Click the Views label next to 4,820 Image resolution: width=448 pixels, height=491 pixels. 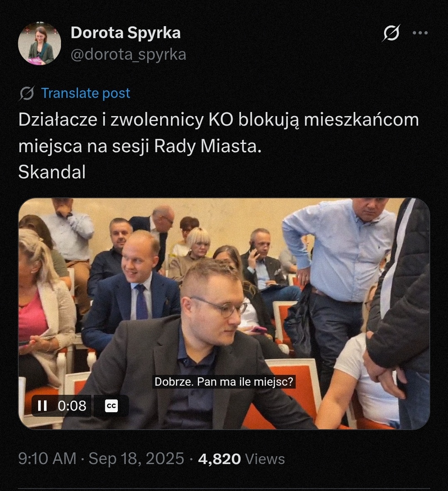[x=265, y=459]
